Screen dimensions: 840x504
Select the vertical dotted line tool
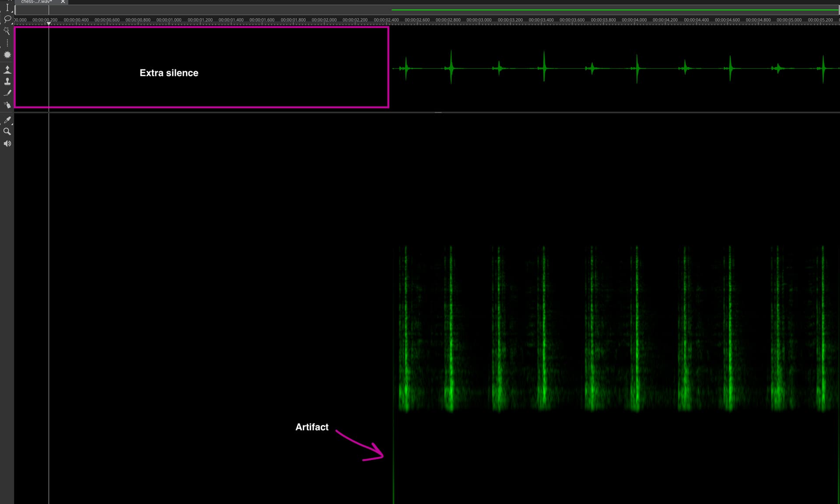(x=7, y=43)
